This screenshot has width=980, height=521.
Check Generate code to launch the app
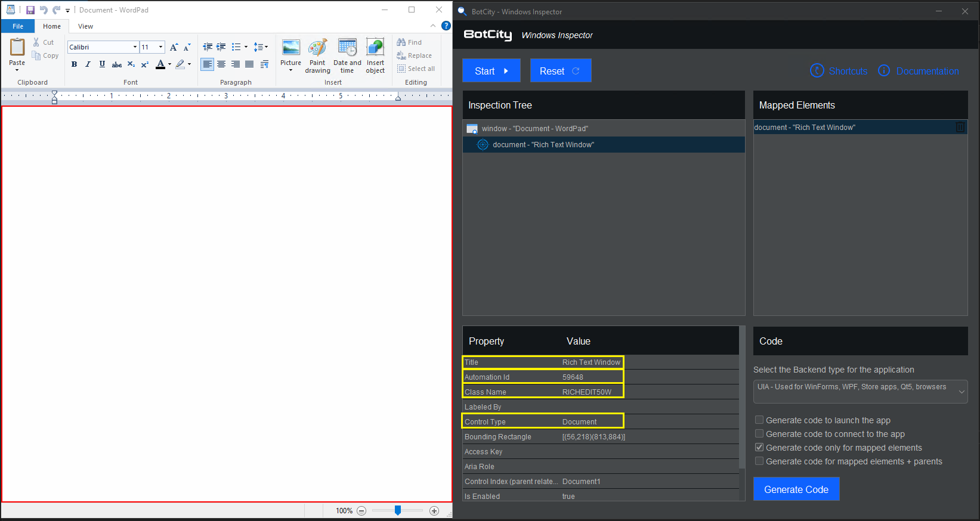(x=759, y=420)
